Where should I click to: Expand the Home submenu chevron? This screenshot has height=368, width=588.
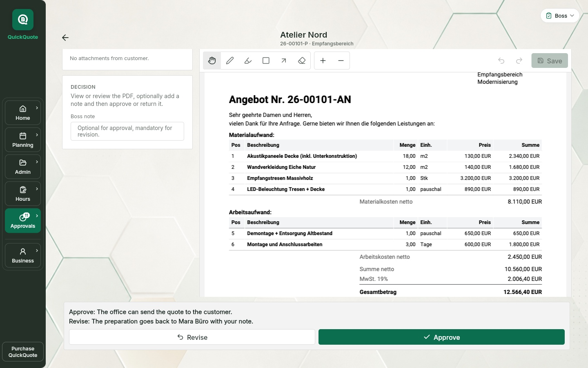click(37, 108)
